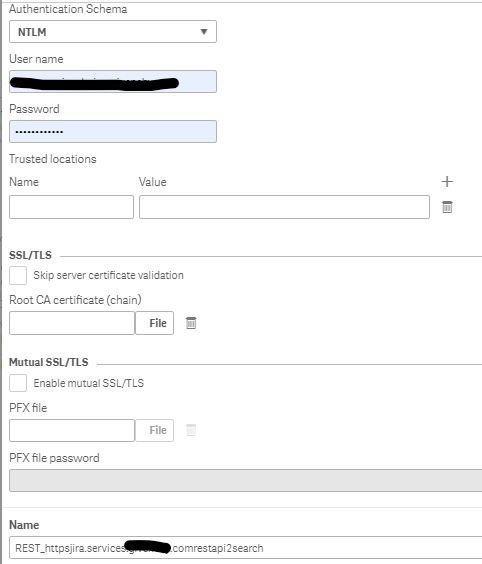Click the User name input field
The width and height of the screenshot is (482, 564).
113,82
